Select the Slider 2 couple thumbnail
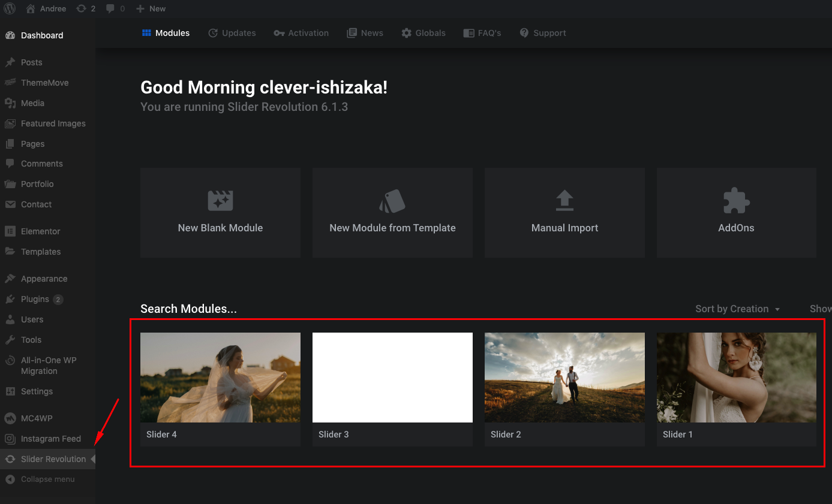 tap(564, 378)
